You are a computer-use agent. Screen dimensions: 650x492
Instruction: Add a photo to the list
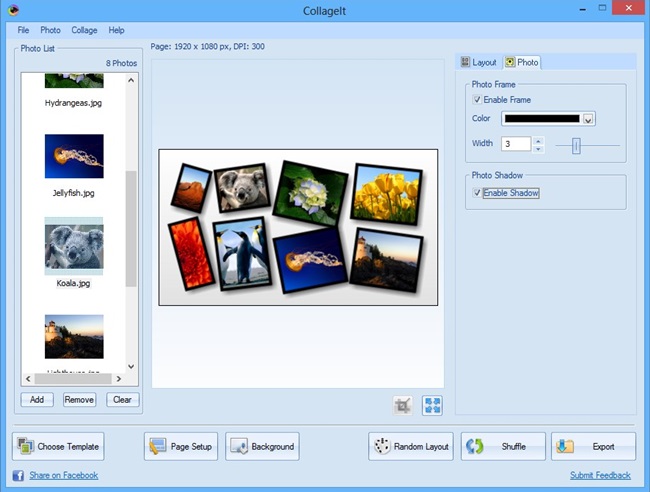(37, 400)
